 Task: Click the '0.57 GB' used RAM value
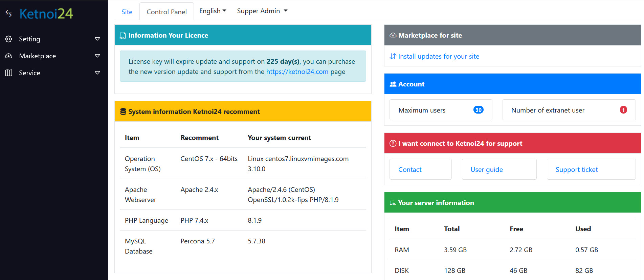tap(586, 250)
